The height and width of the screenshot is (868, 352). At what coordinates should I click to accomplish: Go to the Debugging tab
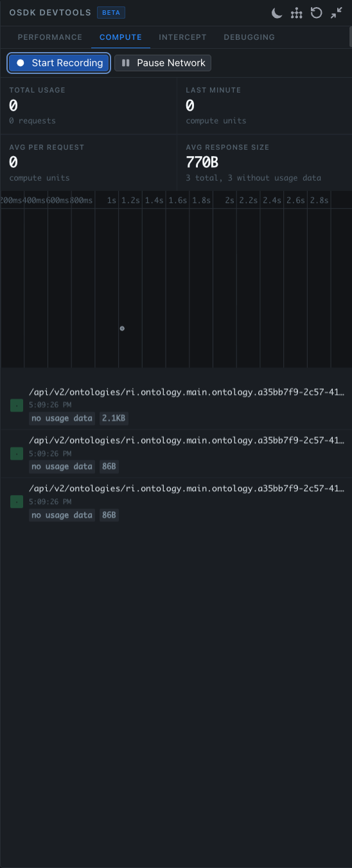(249, 37)
